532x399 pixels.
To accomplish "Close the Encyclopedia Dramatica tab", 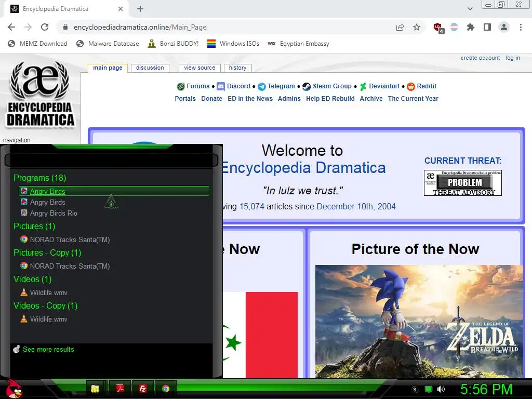I will 121,9.
